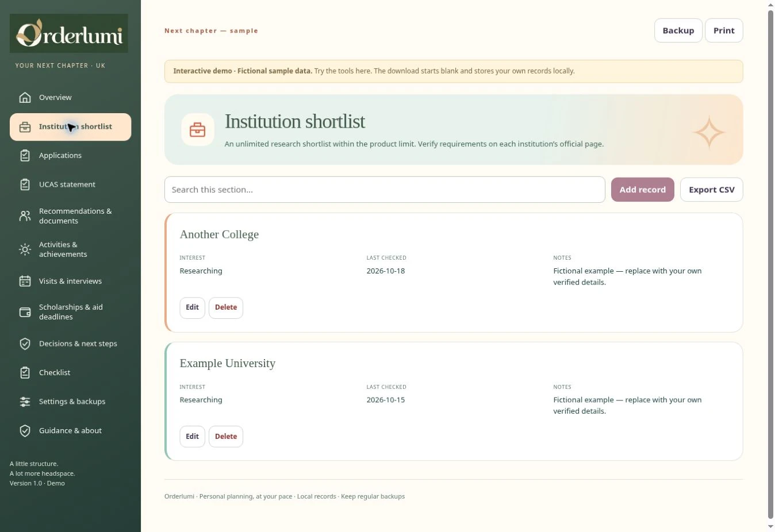Click the Print button

coord(724,30)
